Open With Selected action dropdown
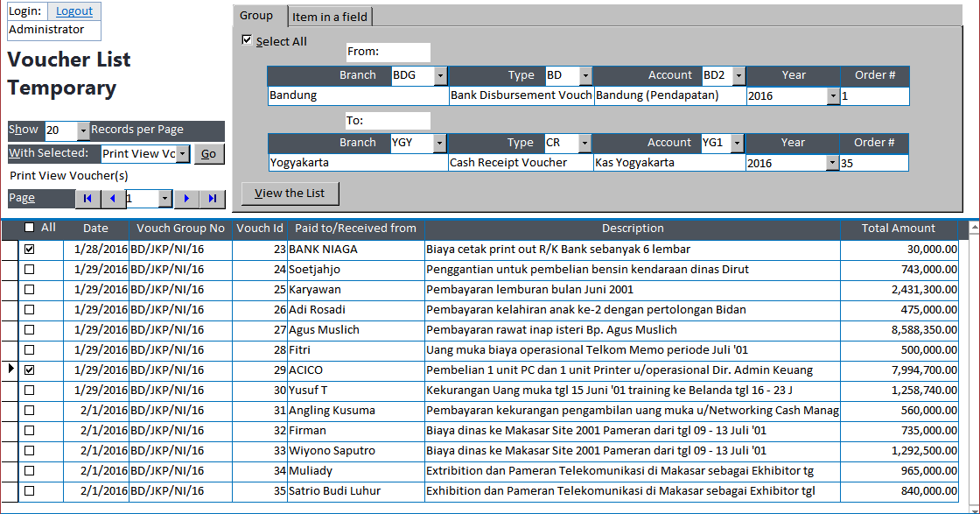The width and height of the screenshot is (980, 514). tap(183, 154)
